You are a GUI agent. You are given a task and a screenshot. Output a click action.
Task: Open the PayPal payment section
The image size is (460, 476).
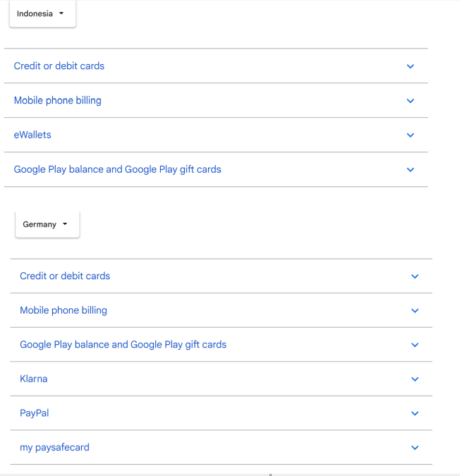[x=35, y=413]
